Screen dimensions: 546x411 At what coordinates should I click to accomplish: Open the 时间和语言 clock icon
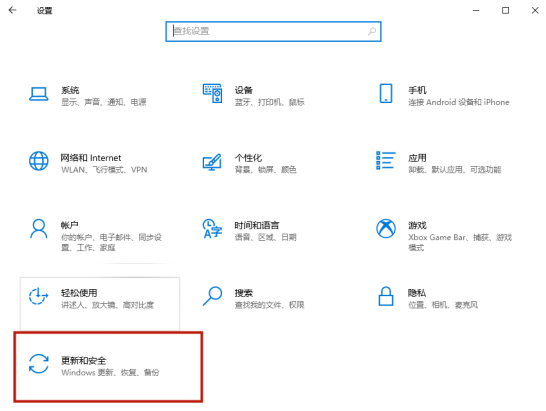(212, 228)
